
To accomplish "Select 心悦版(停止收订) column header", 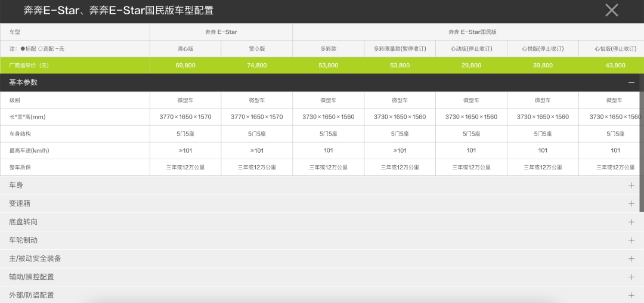I will [543, 49].
